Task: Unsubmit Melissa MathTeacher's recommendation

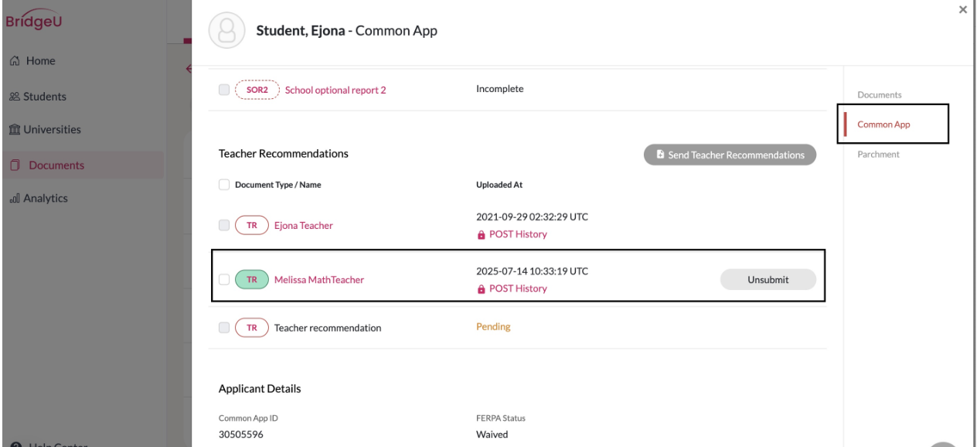Action: tap(768, 280)
